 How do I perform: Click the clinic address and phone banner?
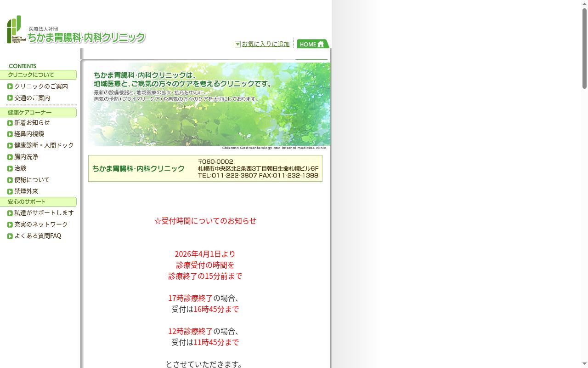pos(205,168)
